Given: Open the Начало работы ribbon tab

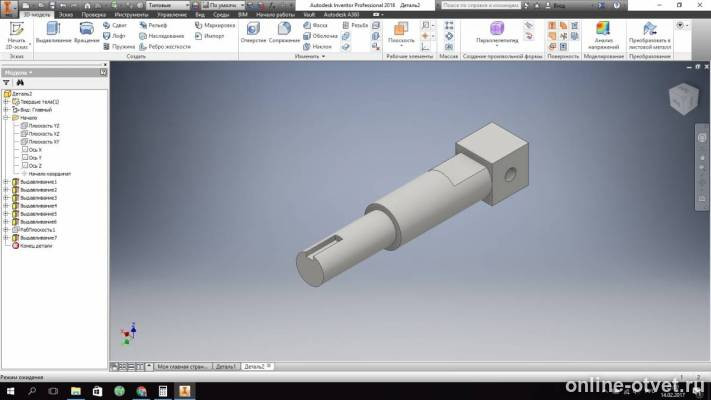Looking at the screenshot, I should [275, 15].
